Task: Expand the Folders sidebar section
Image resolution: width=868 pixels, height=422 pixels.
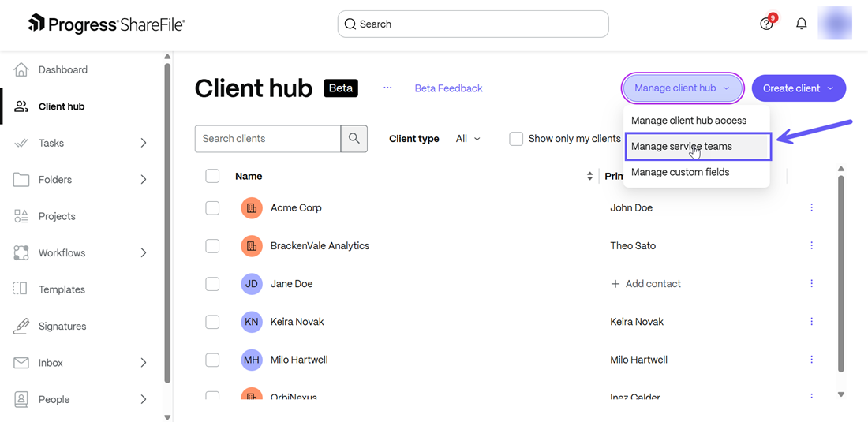Action: [x=143, y=180]
